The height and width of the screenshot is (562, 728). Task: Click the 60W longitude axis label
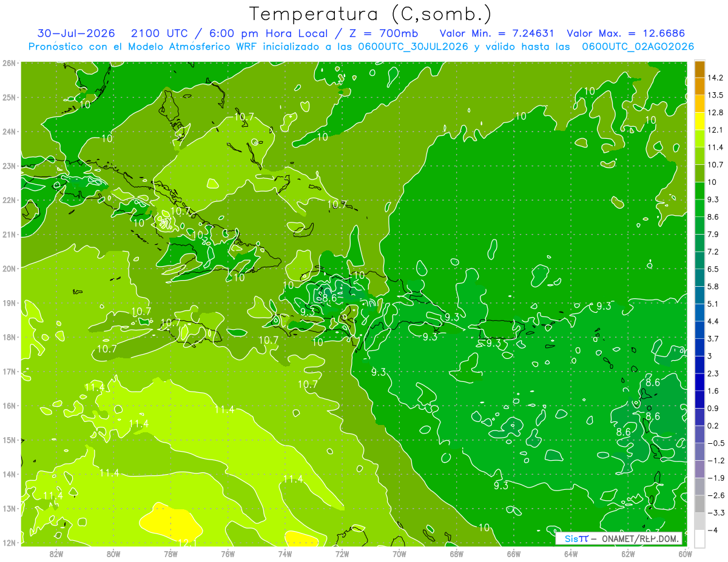click(x=686, y=554)
